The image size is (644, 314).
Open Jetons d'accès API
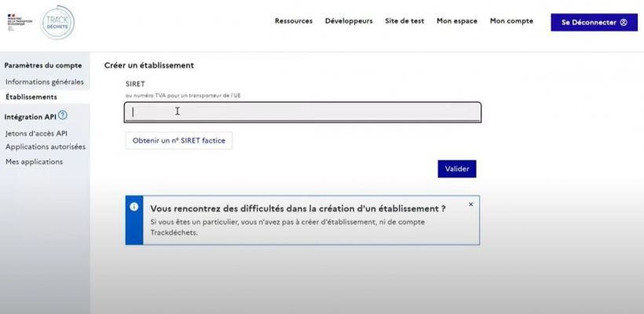pyautogui.click(x=36, y=133)
